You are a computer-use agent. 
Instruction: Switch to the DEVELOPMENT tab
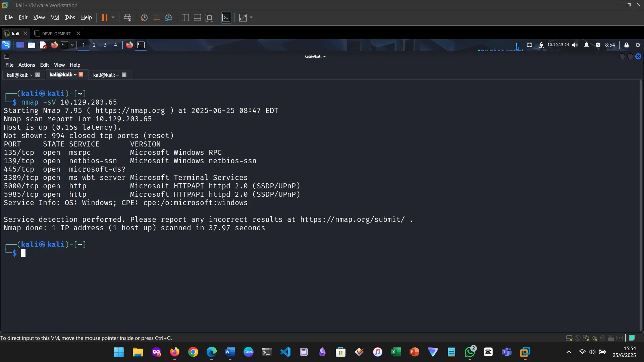click(x=56, y=33)
